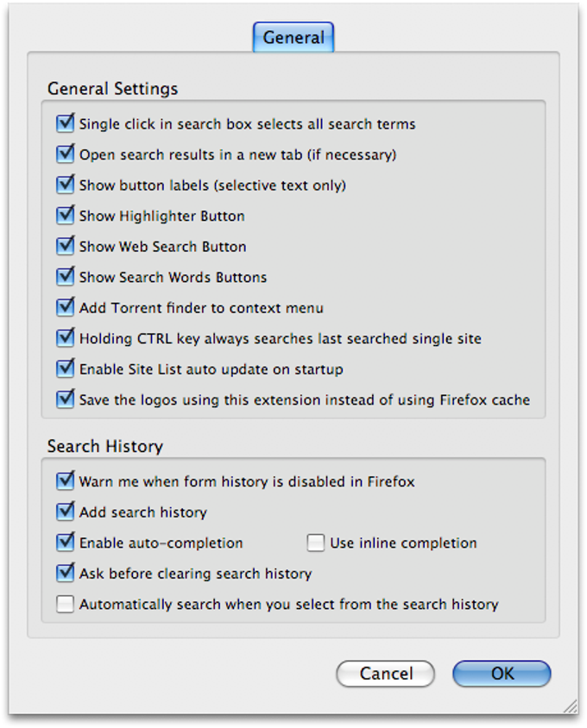Uncheck saving logos with this extension
587x728 pixels.
coord(65,399)
